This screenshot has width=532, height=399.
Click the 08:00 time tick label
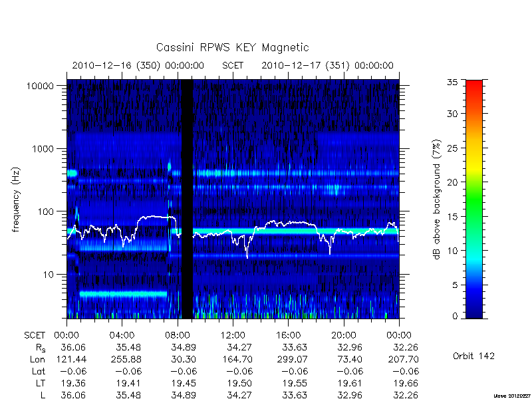click(x=178, y=336)
